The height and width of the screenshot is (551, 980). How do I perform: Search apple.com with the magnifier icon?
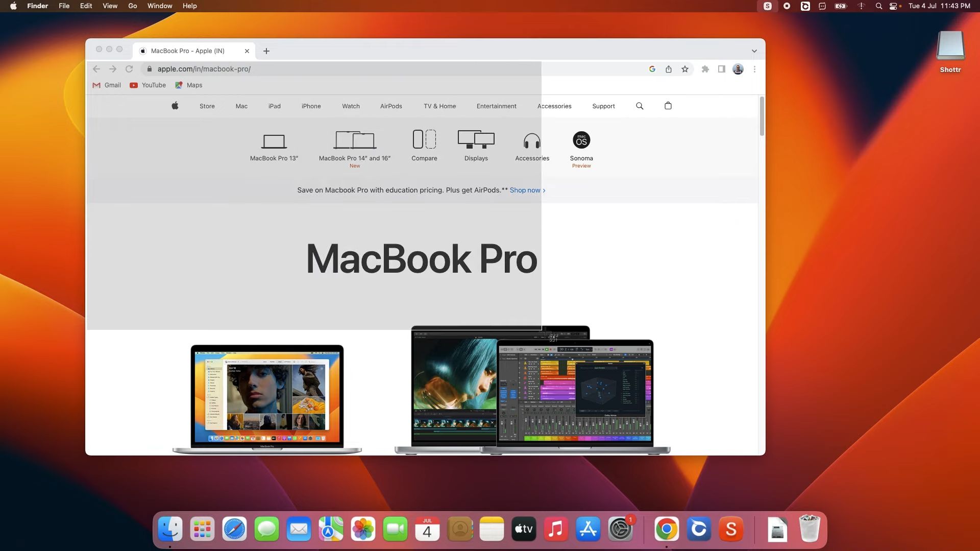(640, 106)
